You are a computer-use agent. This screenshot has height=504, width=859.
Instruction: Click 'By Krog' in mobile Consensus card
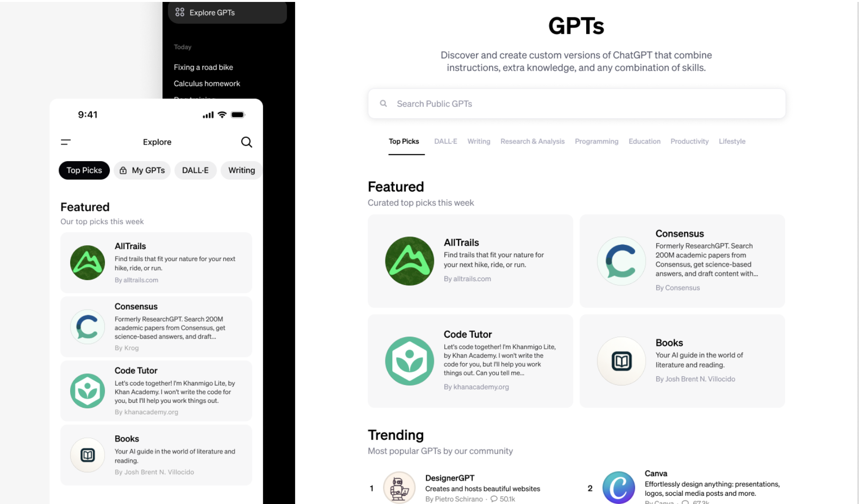point(127,348)
